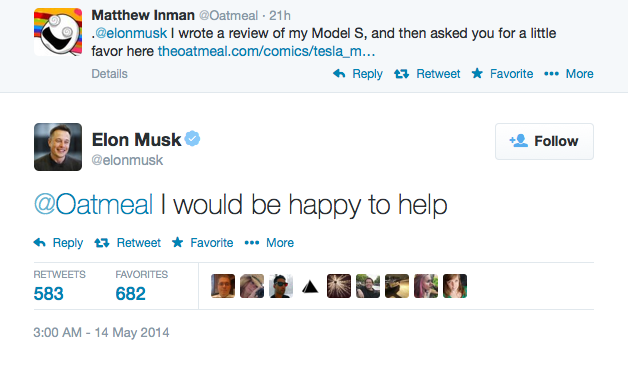The height and width of the screenshot is (367, 628).
Task: Open the tweet timestamp 3:00 AM - 14 May 2014
Action: tap(101, 333)
